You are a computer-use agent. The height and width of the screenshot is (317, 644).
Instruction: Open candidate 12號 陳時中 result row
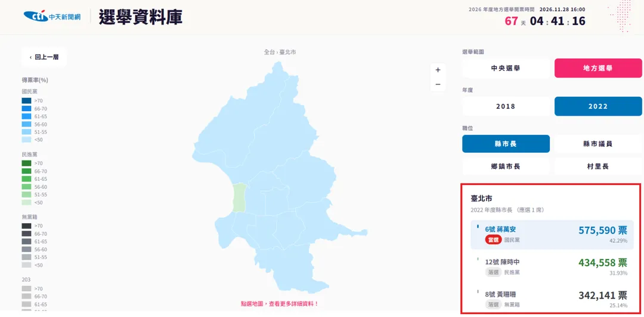[552, 266]
